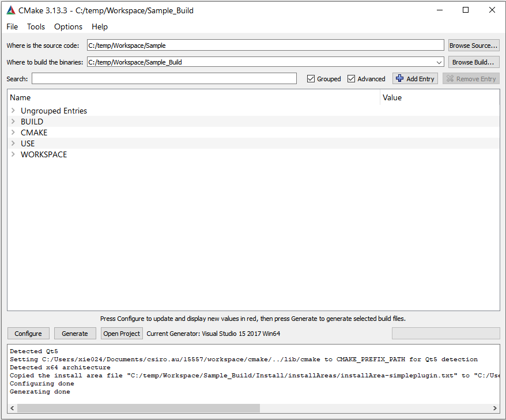The image size is (506, 420).
Task: Select the USE row label
Action: click(x=28, y=143)
